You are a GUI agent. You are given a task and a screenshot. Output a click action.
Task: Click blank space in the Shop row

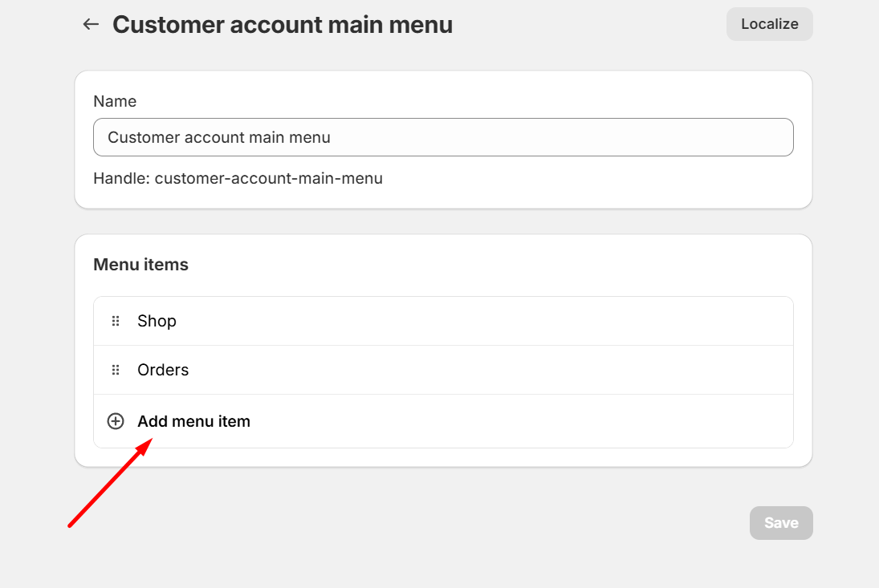coord(482,321)
